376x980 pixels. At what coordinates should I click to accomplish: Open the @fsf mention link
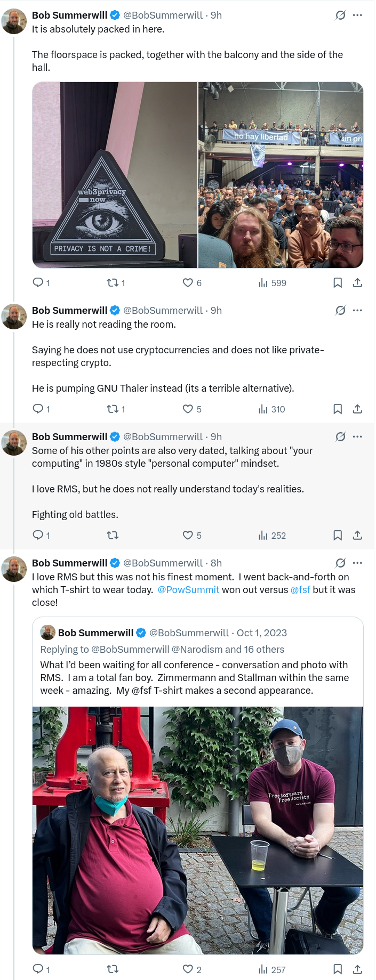[300, 590]
